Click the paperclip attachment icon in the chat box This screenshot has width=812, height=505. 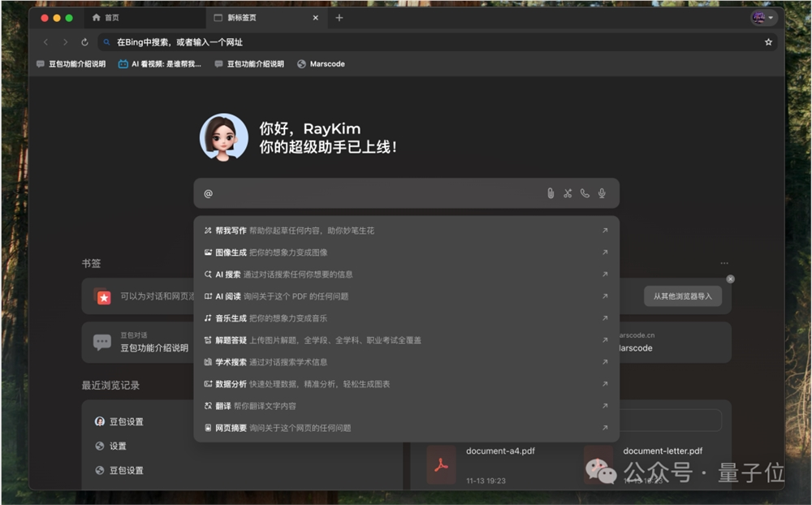click(550, 193)
